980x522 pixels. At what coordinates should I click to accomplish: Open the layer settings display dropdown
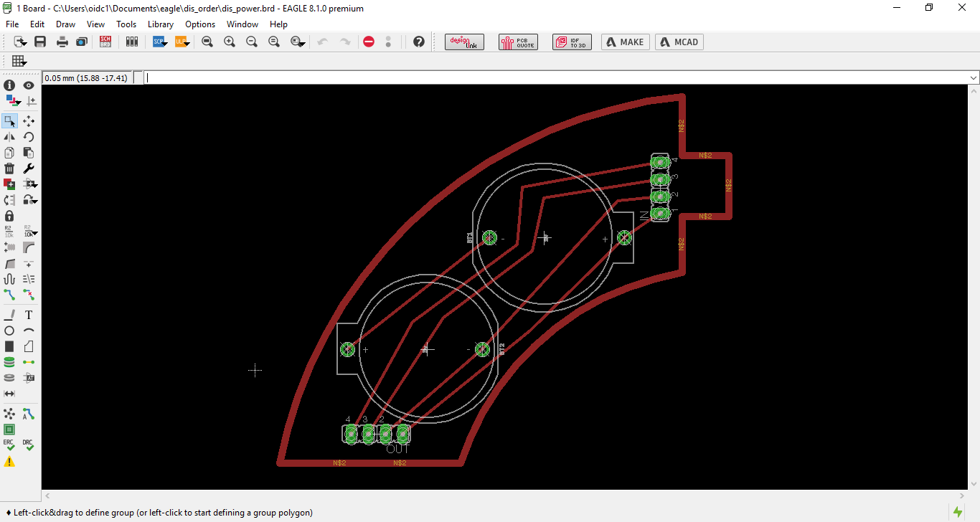(x=13, y=101)
